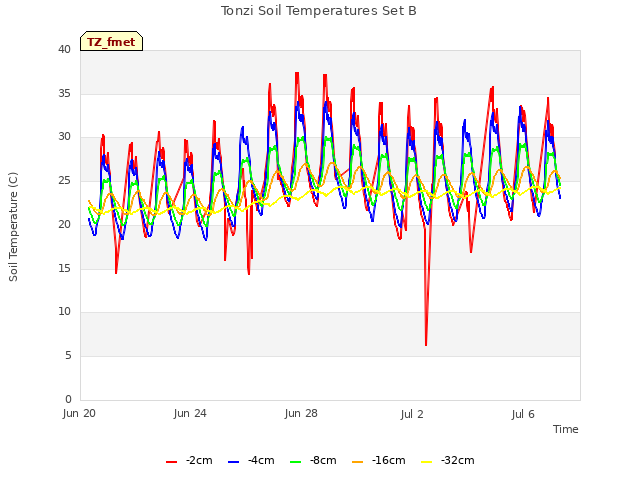This screenshot has width=640, height=480.
Task: Click the 20 y-axis tick label
Action: tap(64, 224)
